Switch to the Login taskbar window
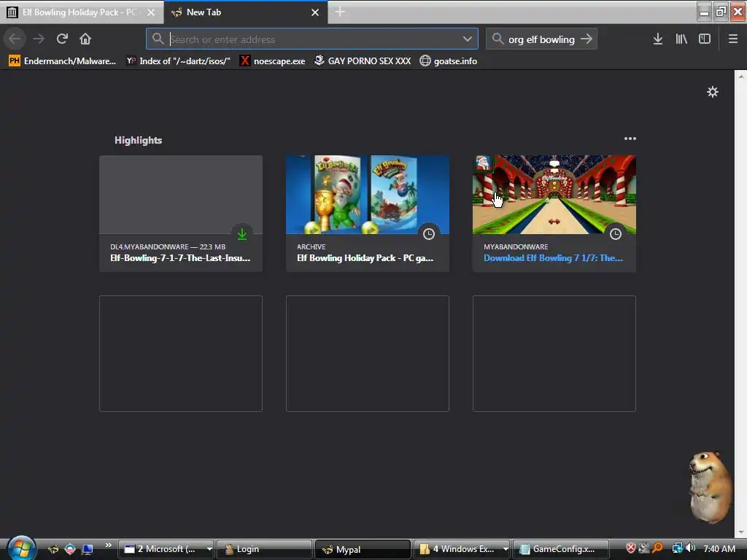 [264, 549]
